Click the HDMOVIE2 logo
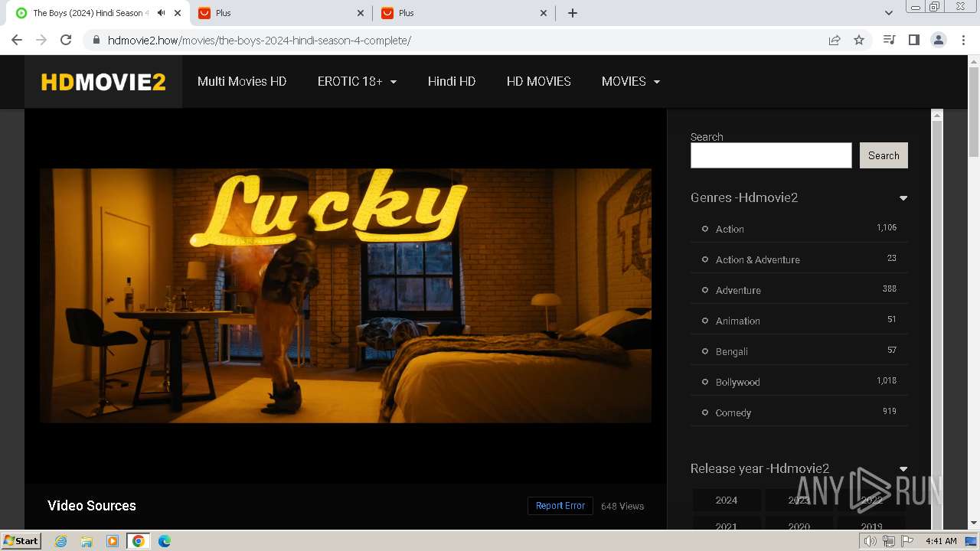980x551 pixels. (x=103, y=82)
